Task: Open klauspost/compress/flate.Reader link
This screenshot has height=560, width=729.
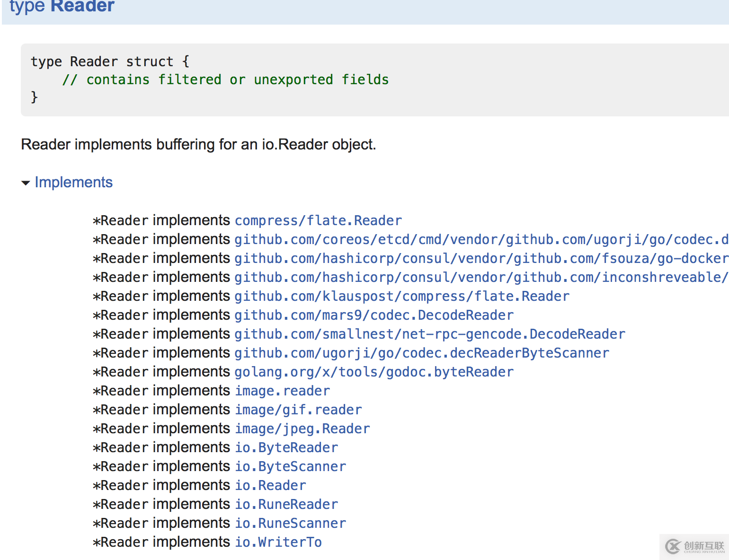Action: coord(402,296)
